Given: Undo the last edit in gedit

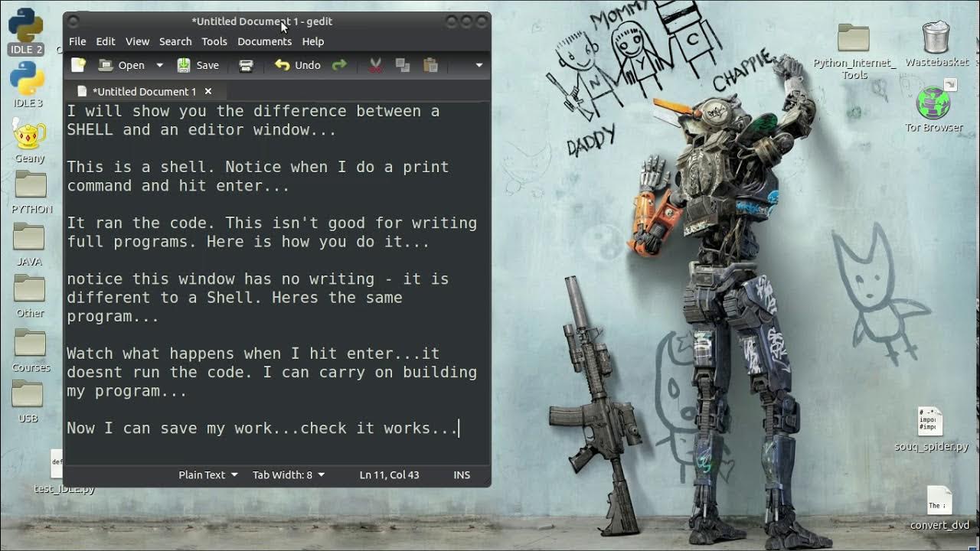Looking at the screenshot, I should pyautogui.click(x=298, y=66).
